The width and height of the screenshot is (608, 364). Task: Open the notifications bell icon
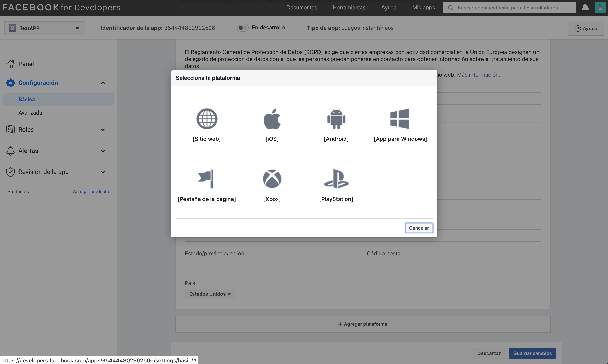585,8
